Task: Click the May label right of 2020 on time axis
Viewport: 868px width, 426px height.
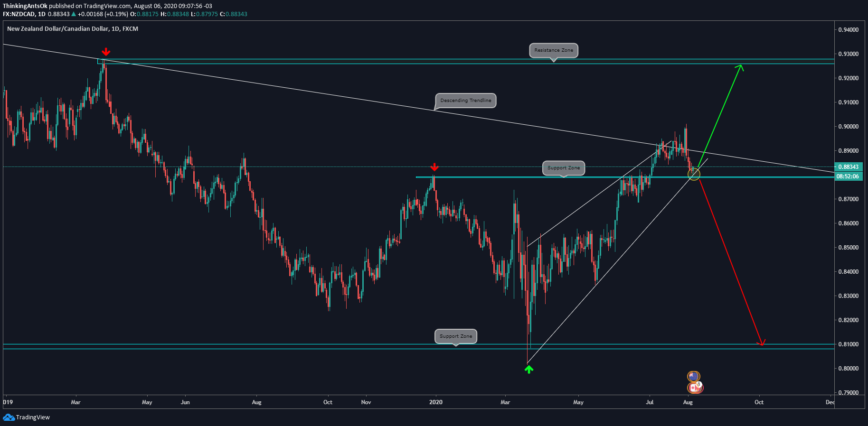Action: click(x=578, y=402)
